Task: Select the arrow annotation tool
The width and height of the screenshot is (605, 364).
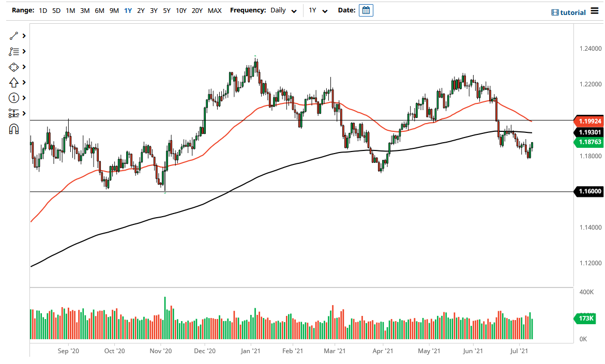Action: (12, 82)
